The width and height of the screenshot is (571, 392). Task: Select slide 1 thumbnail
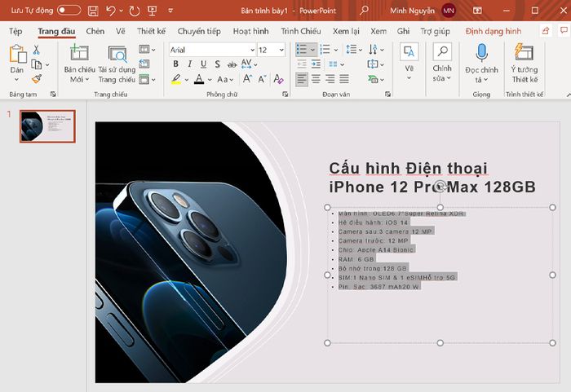coord(47,126)
